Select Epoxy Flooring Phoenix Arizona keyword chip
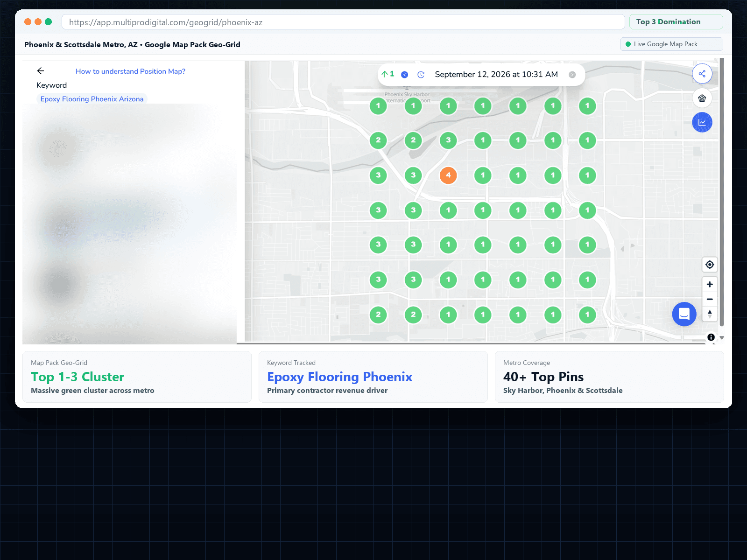The image size is (747, 560). (92, 99)
